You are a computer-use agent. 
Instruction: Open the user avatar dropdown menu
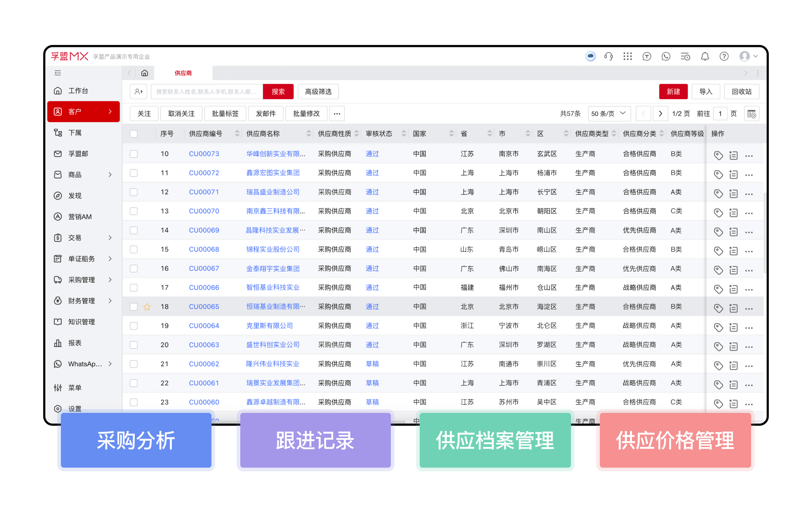(745, 56)
